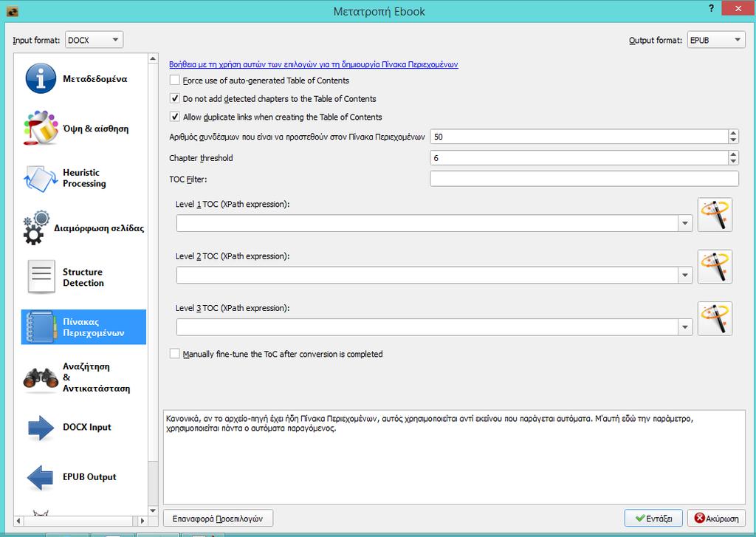Open the Μεταδεδομένα section

click(x=83, y=78)
